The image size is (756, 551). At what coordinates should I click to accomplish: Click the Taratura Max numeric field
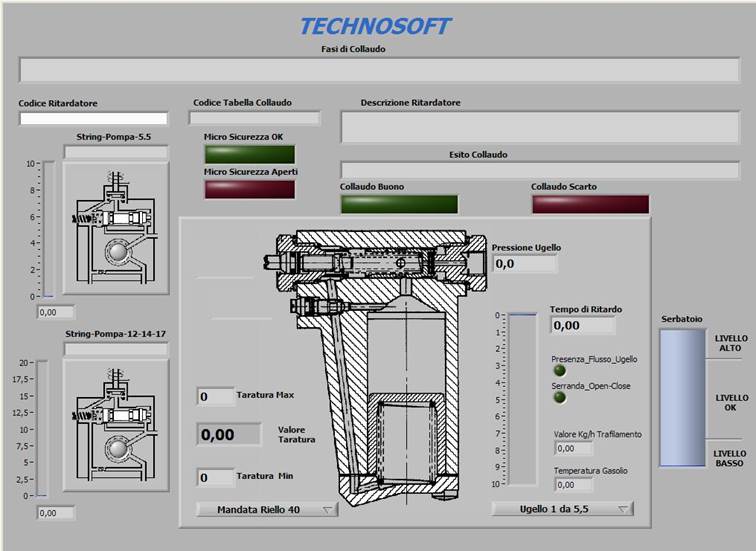[x=216, y=396]
